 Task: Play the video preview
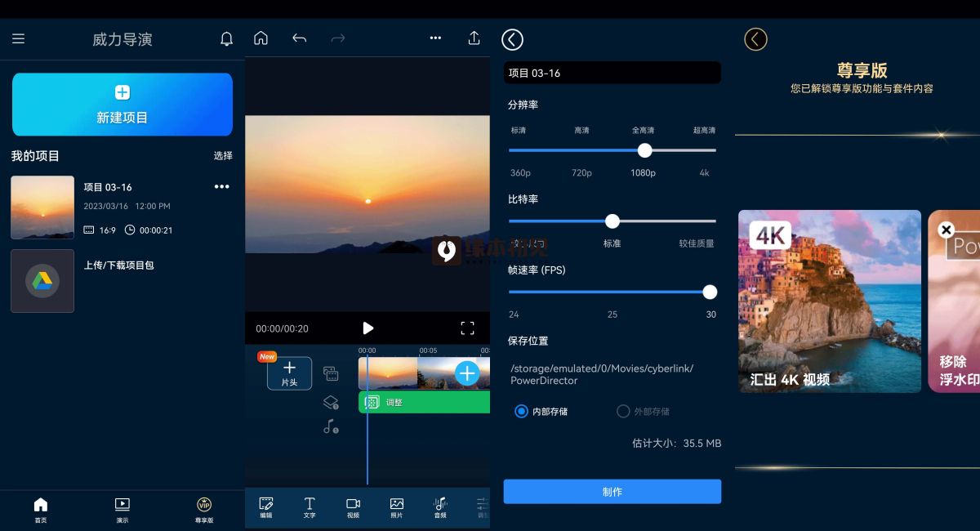coord(368,328)
